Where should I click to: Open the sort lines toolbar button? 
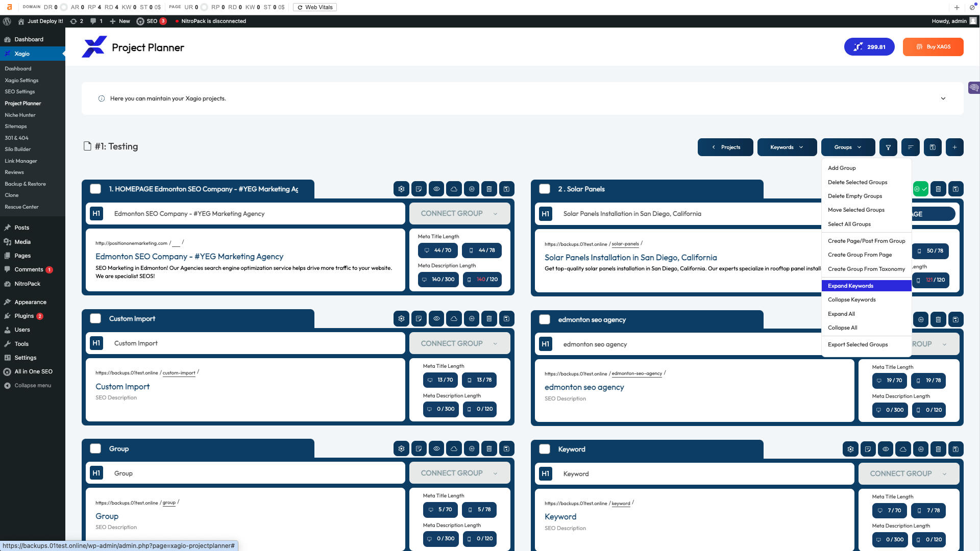tap(911, 147)
